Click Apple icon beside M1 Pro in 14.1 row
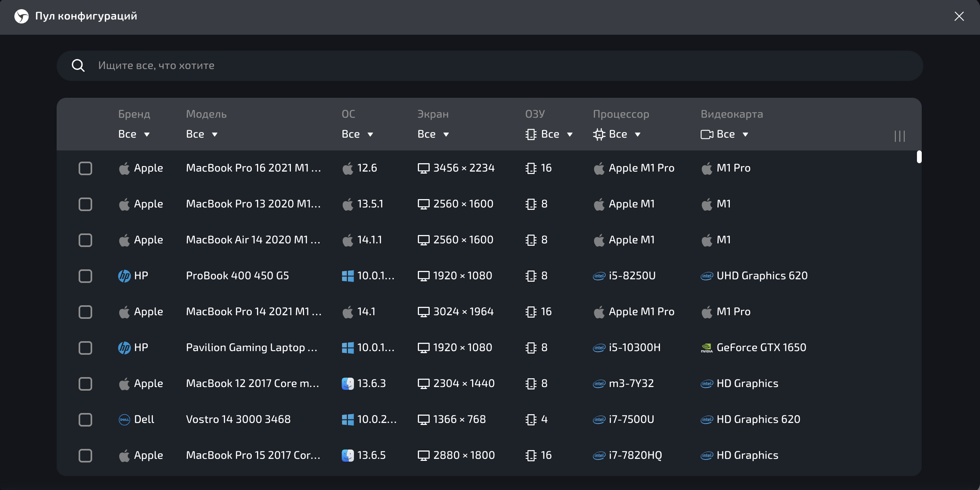This screenshot has height=490, width=980. (707, 312)
